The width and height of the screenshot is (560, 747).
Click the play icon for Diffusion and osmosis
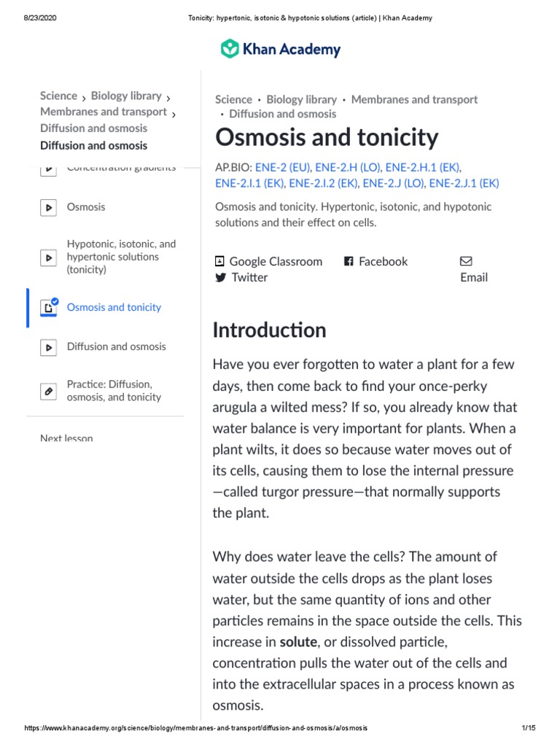(x=48, y=347)
